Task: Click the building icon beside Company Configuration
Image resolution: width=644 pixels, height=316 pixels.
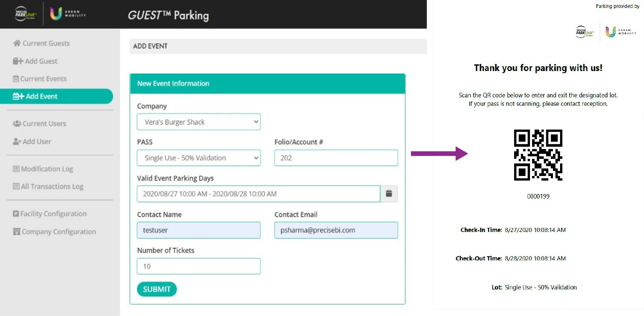Action: 17,232
